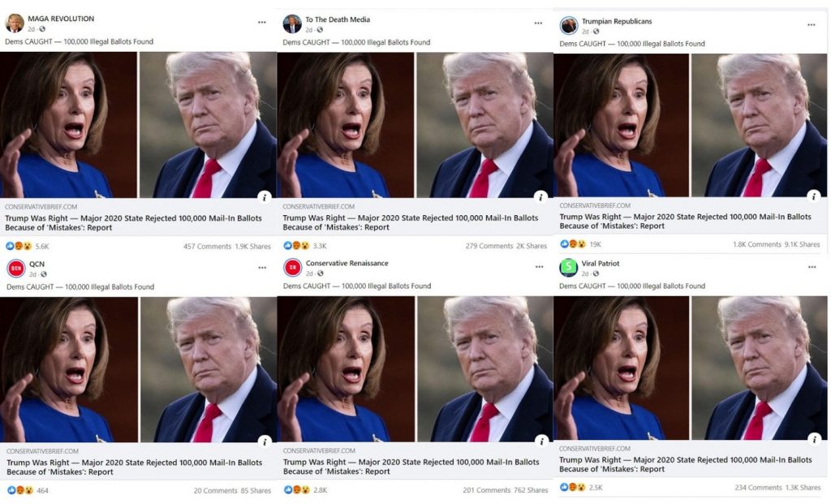
Task: Click info icon on MAGA REVOLUTION post image
Action: (264, 197)
